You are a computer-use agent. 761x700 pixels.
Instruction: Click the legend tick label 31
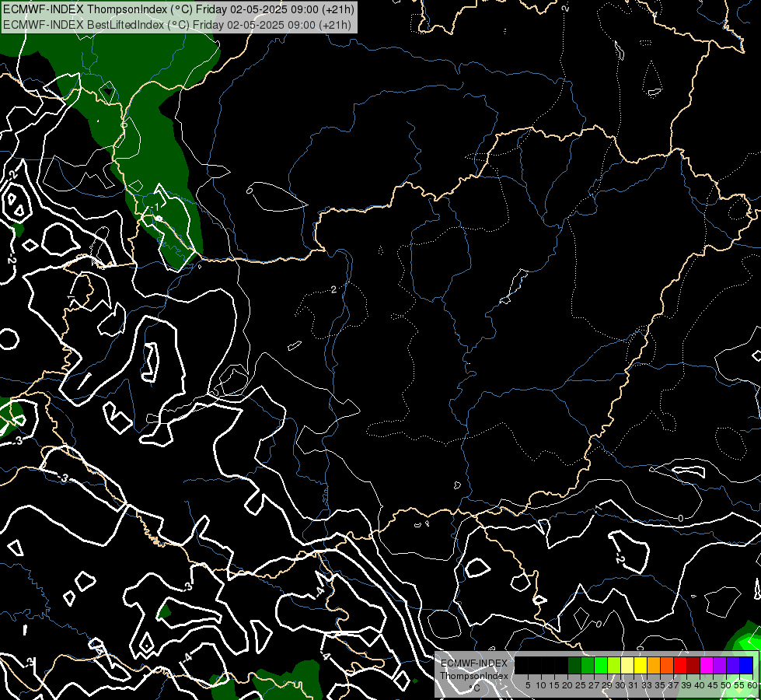click(x=633, y=685)
